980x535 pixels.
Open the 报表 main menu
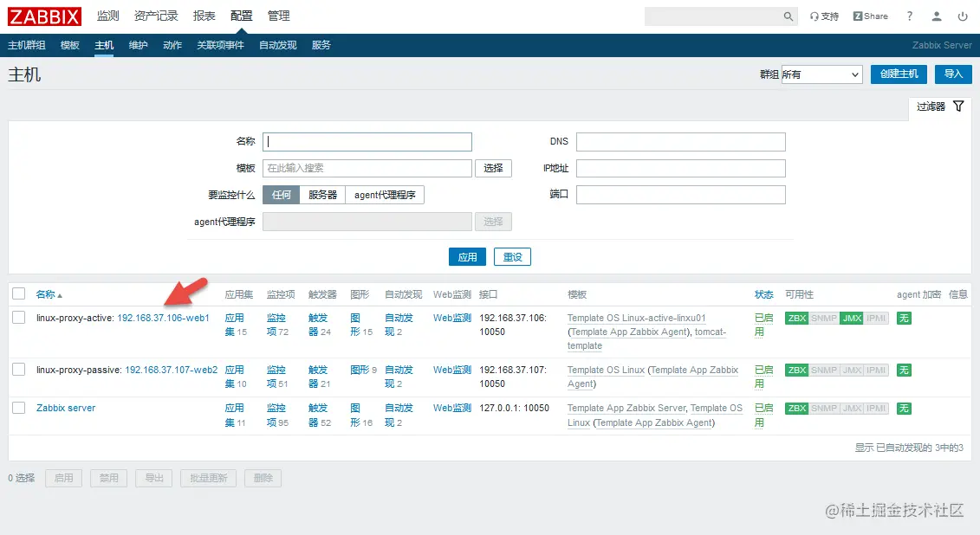tap(204, 16)
